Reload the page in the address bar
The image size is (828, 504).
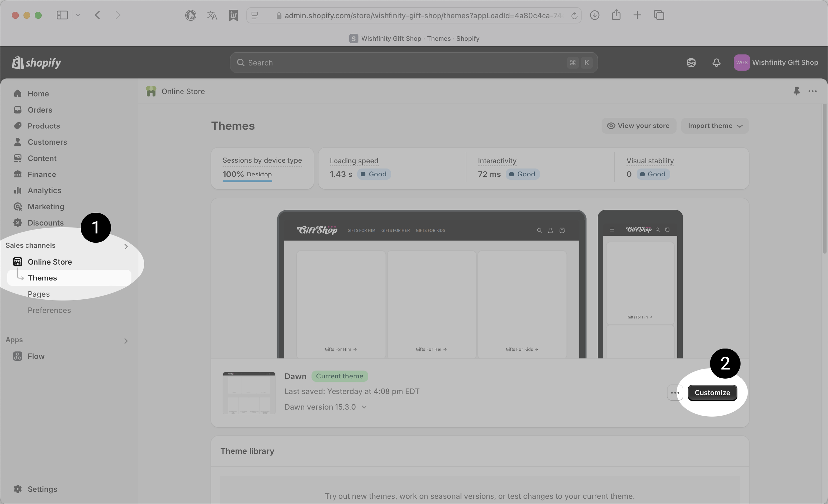tap(574, 16)
